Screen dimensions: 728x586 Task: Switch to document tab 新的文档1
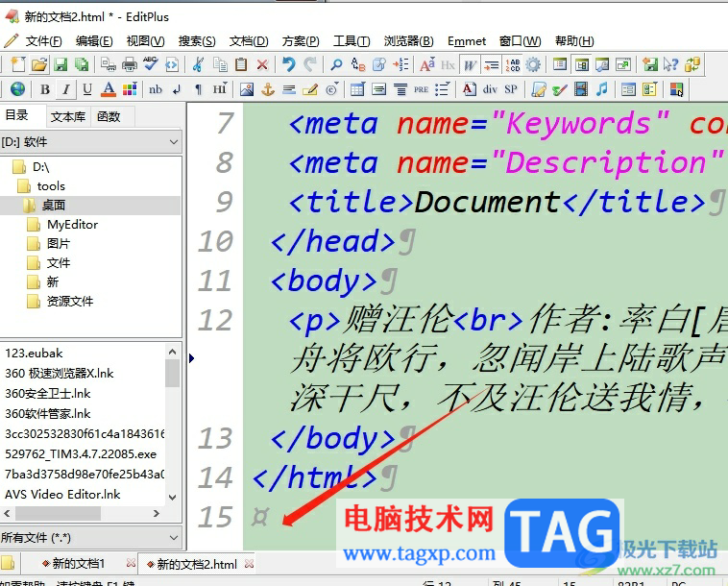[79, 564]
